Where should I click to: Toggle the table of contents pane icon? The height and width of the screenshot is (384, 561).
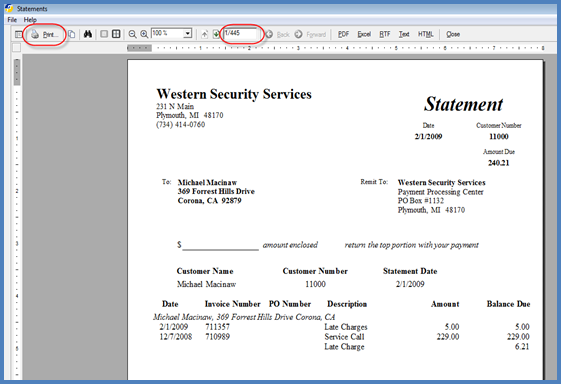(18, 34)
